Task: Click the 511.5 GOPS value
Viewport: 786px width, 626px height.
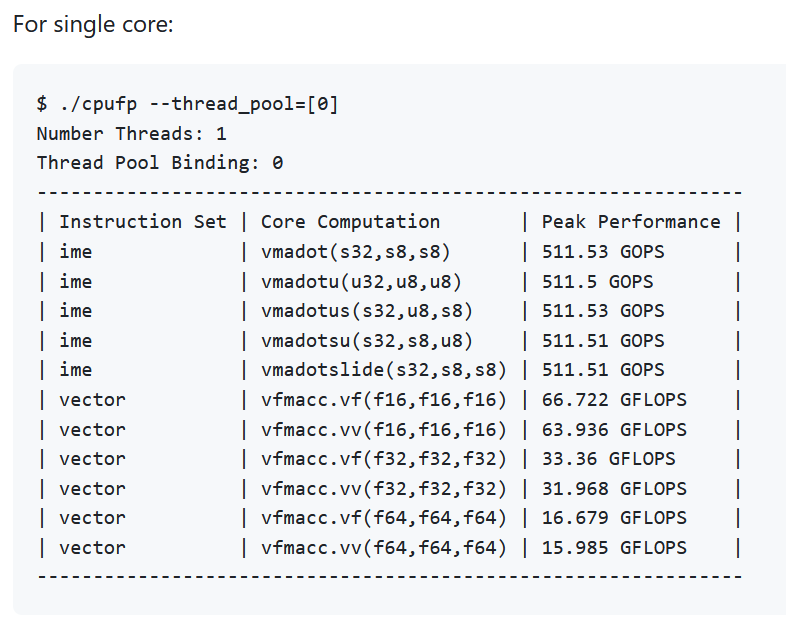Action: (x=597, y=282)
